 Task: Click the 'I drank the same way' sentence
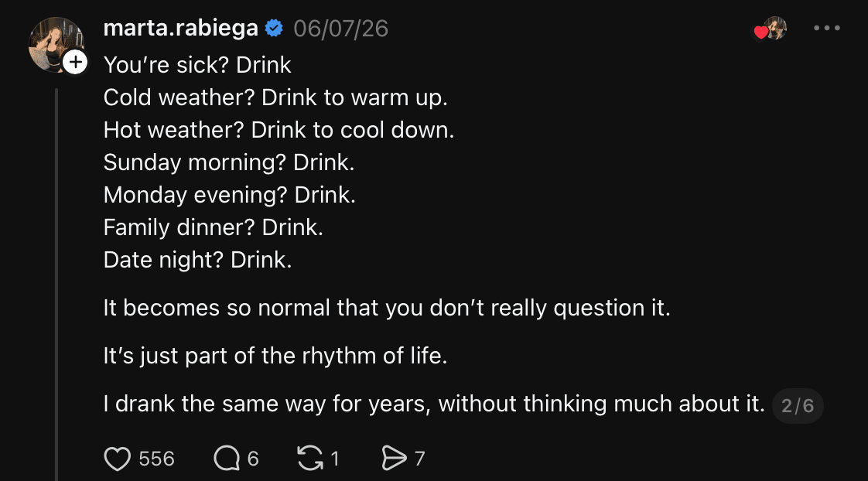tap(434, 404)
